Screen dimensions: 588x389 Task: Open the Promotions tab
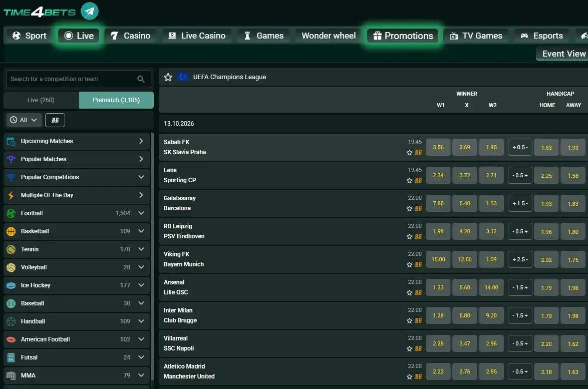click(403, 36)
